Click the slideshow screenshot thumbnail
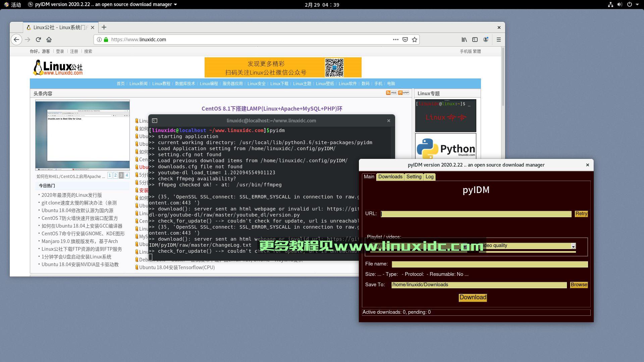This screenshot has width=644, height=362. (x=83, y=135)
